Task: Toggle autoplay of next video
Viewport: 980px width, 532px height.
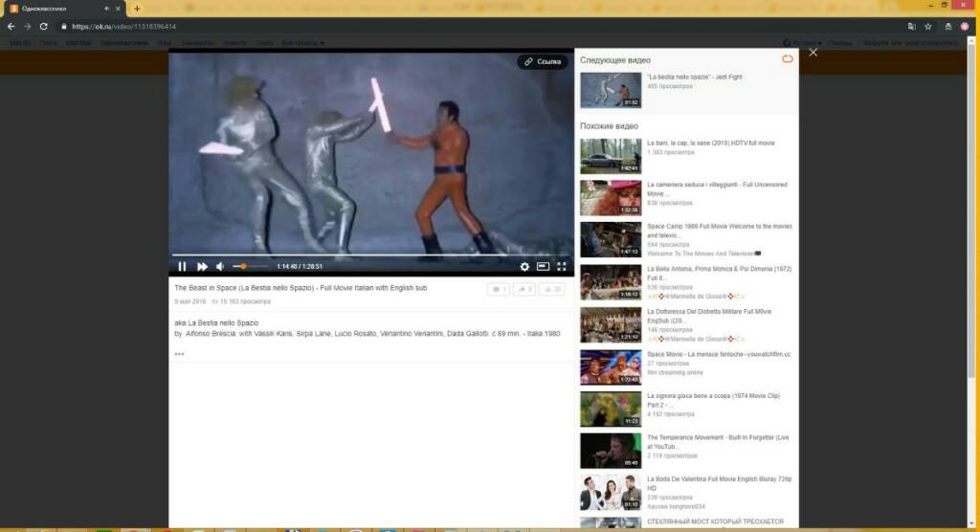Action: pos(788,59)
